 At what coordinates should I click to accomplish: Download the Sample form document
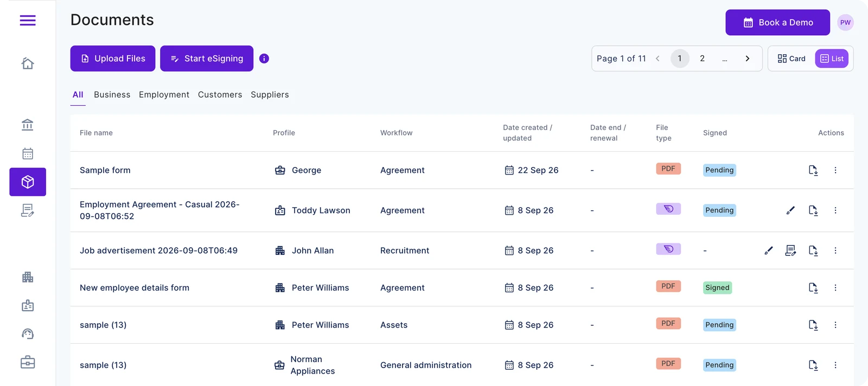(x=813, y=170)
